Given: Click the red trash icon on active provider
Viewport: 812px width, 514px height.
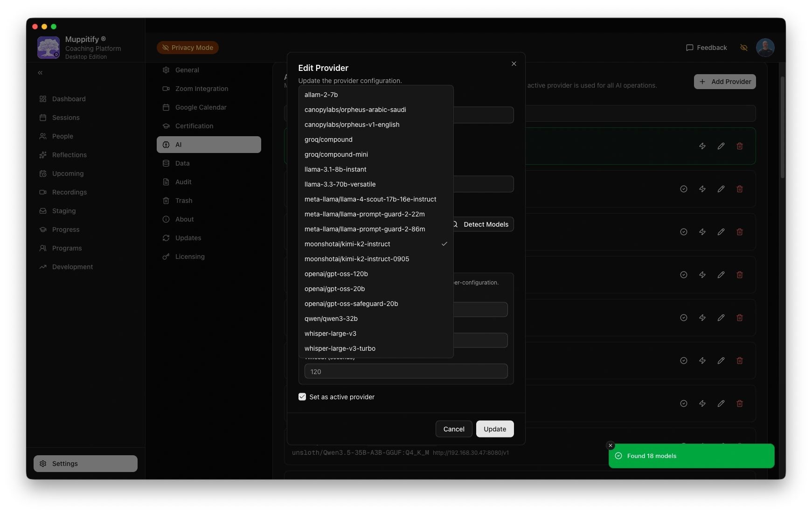Looking at the screenshot, I should 739,146.
